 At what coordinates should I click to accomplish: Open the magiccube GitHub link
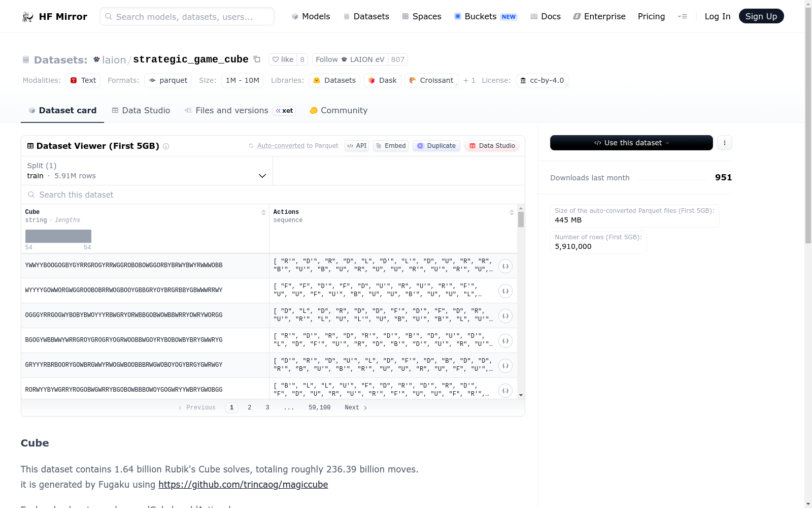pos(243,485)
